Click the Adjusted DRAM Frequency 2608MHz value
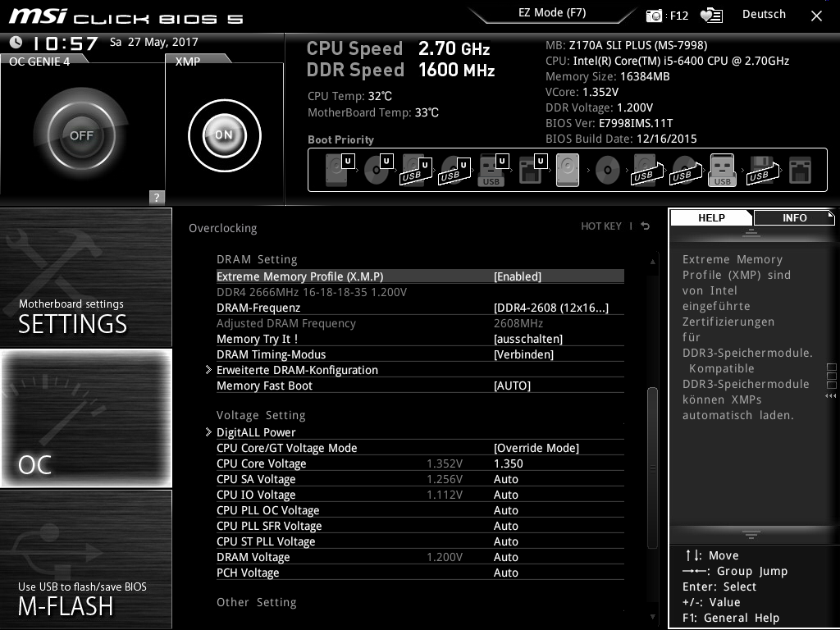Viewport: 840px width, 630px height. 518,323
